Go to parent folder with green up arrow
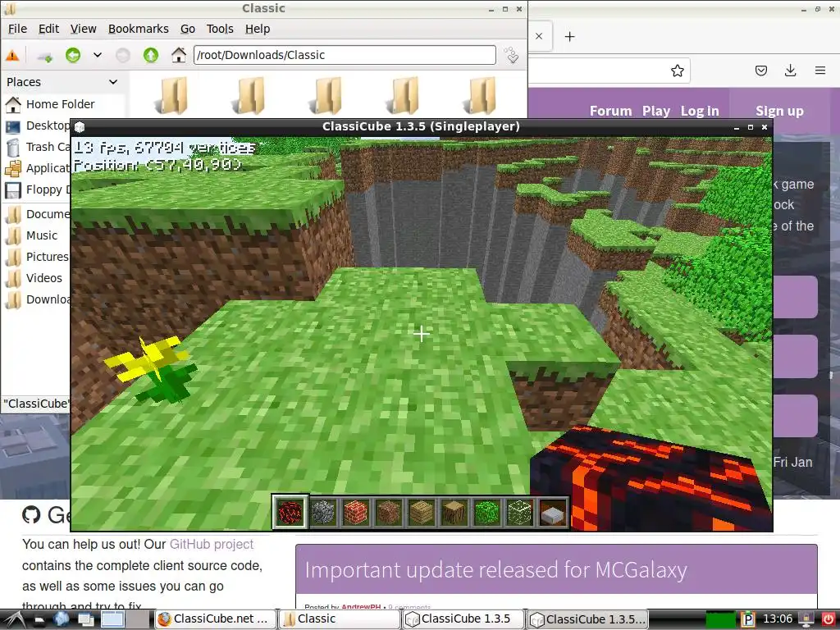This screenshot has width=840, height=630. tap(151, 55)
